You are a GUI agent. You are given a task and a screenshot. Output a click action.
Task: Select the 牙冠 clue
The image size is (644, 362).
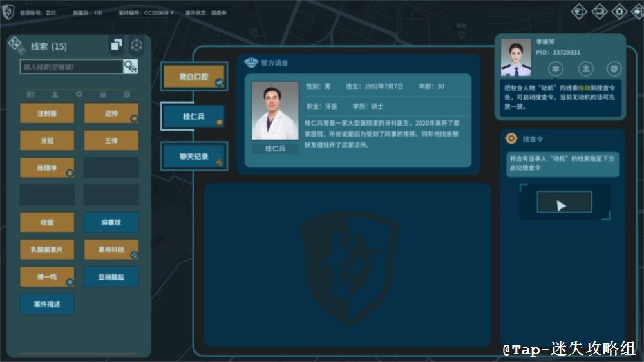tap(47, 140)
